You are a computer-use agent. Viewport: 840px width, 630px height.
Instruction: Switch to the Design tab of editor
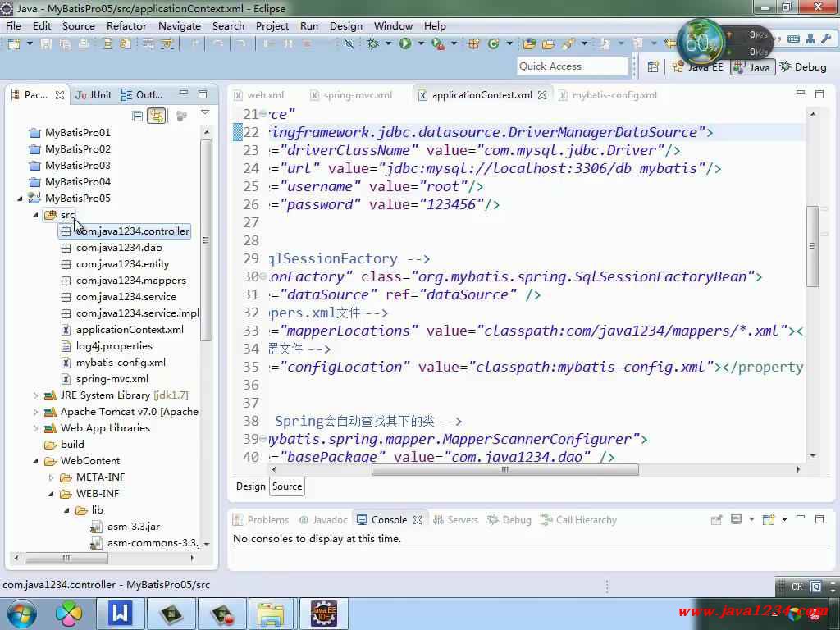point(251,486)
